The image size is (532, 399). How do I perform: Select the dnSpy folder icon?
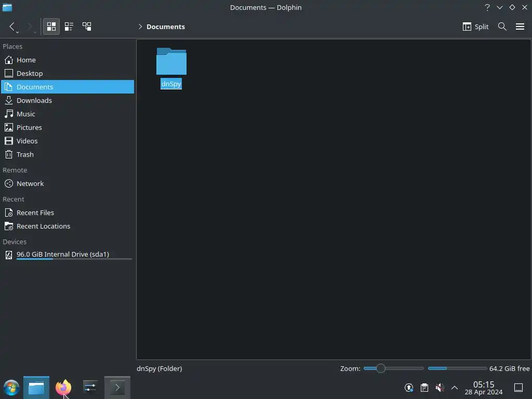[171, 61]
